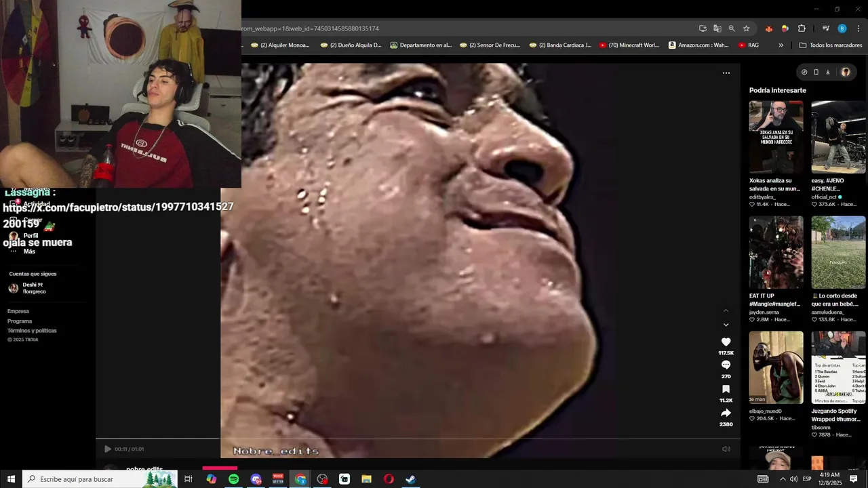Visit the jayden.serna profile

point(764,312)
